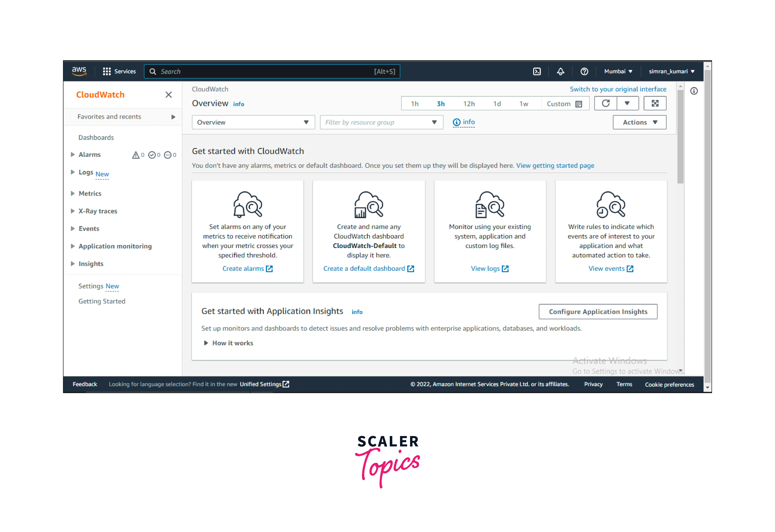Enter full screen mode icon
Image resolution: width=775 pixels, height=532 pixels.
pos(655,103)
